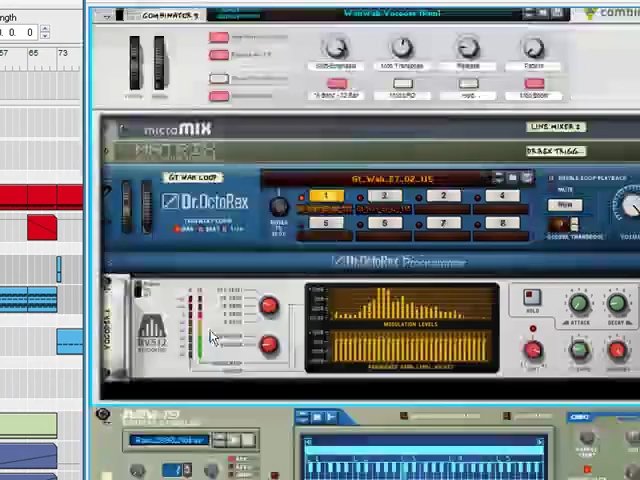Open slot 1 loop name display

click(x=325, y=210)
